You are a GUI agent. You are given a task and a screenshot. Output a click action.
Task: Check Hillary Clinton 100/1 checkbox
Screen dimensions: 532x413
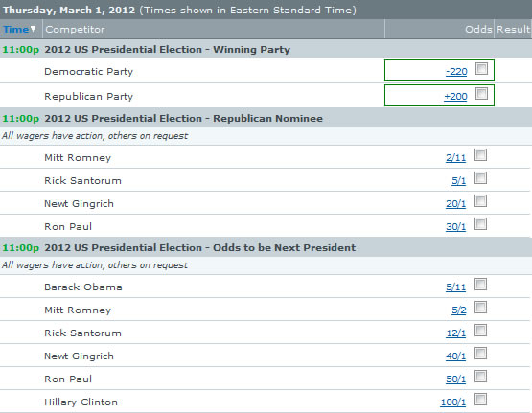[x=480, y=399]
